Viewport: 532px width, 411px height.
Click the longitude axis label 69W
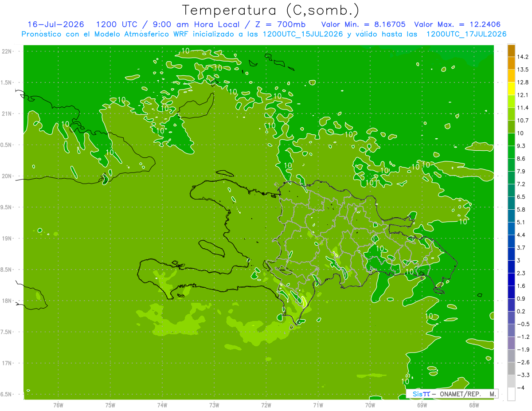422,405
